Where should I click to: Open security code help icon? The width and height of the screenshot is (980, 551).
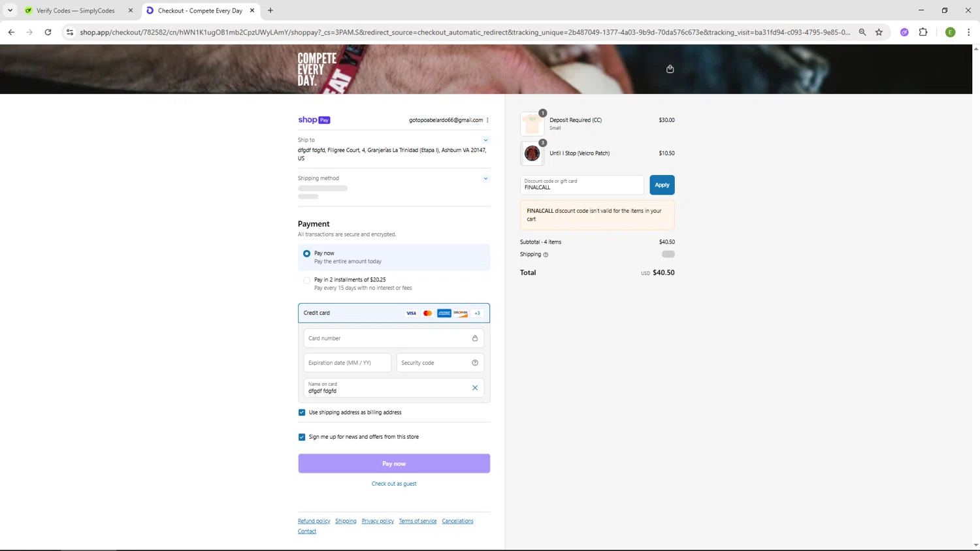(x=475, y=363)
